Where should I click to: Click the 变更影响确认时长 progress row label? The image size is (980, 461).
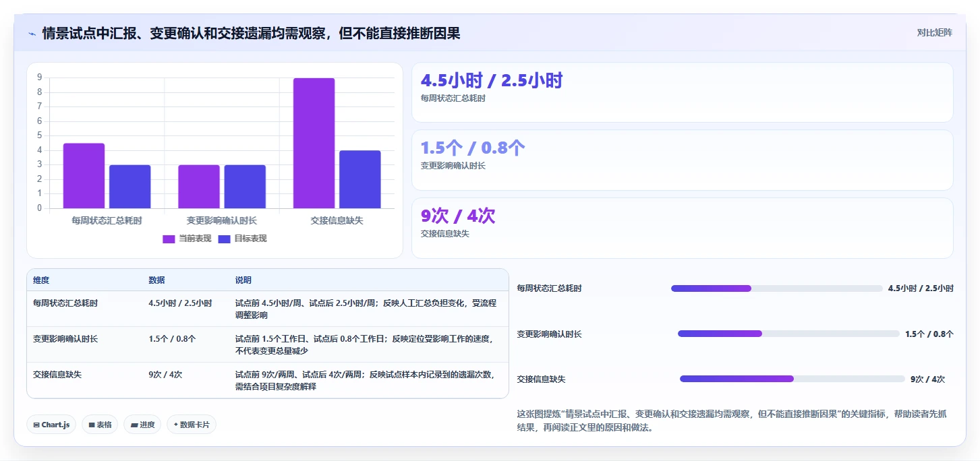549,334
